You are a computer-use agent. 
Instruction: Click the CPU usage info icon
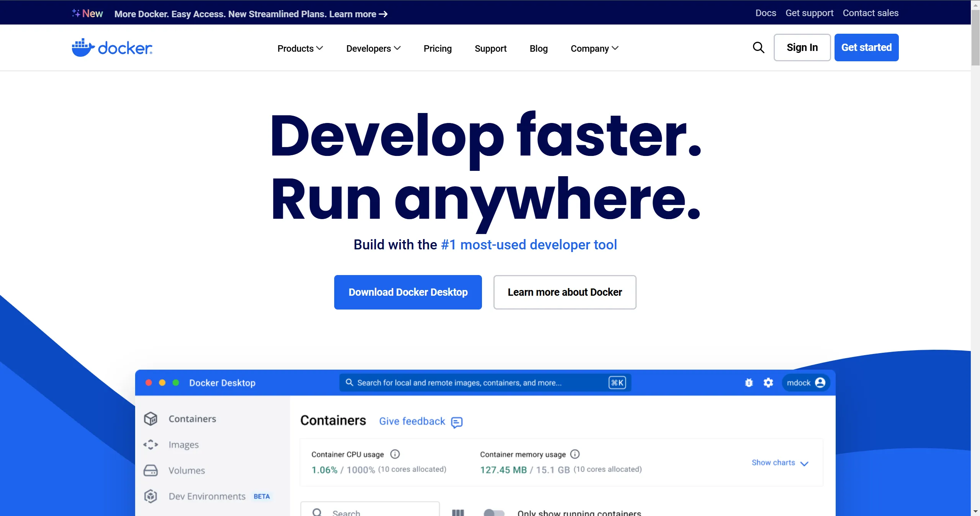pos(395,454)
